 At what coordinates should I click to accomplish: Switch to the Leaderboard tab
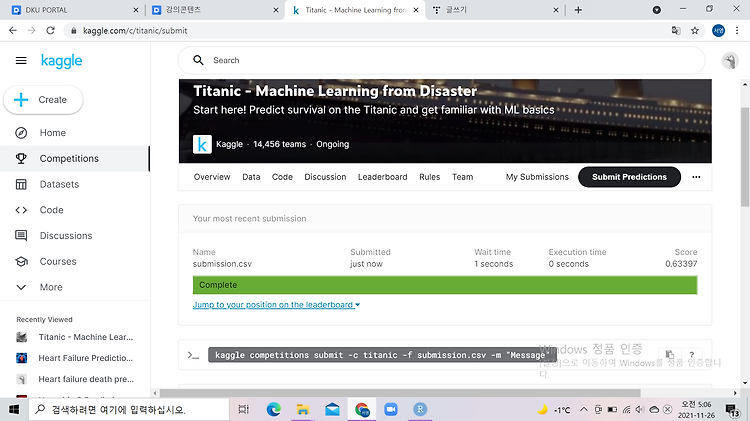[383, 177]
